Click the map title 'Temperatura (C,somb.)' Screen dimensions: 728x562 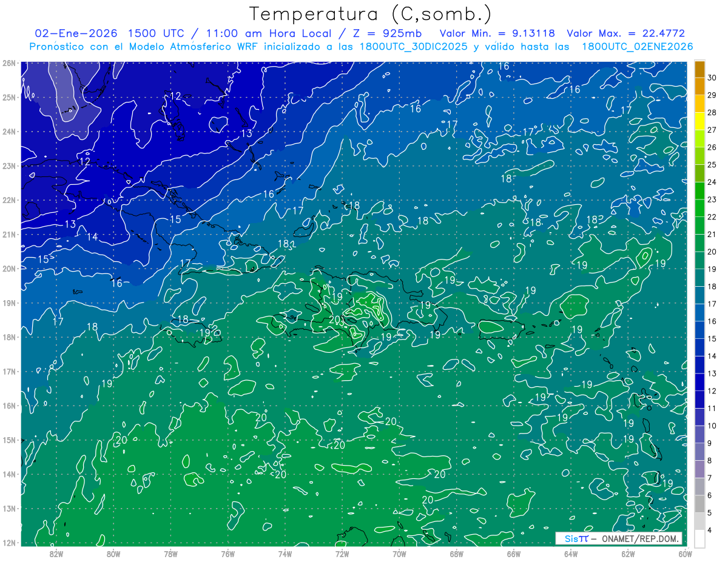371,13
